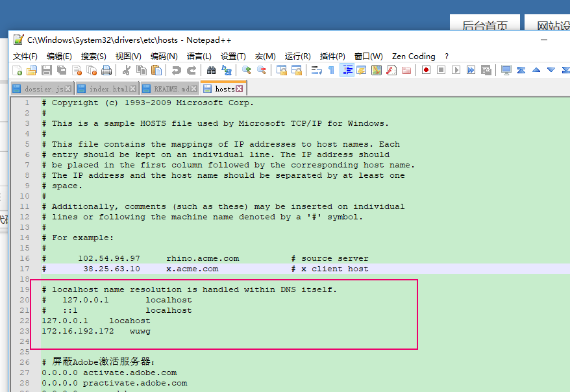
Task: Click the blue up triangle icon
Action: [x=536, y=69]
